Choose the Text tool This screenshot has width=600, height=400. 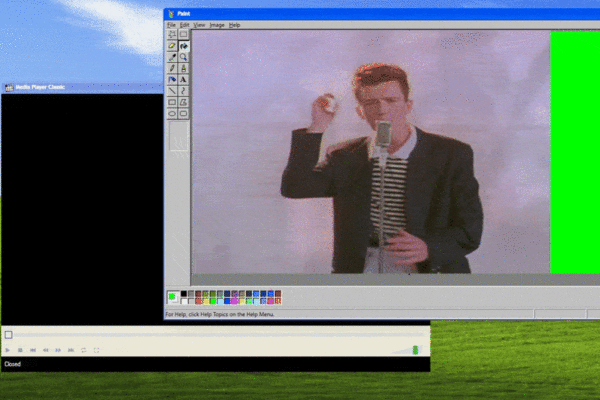coord(183,79)
